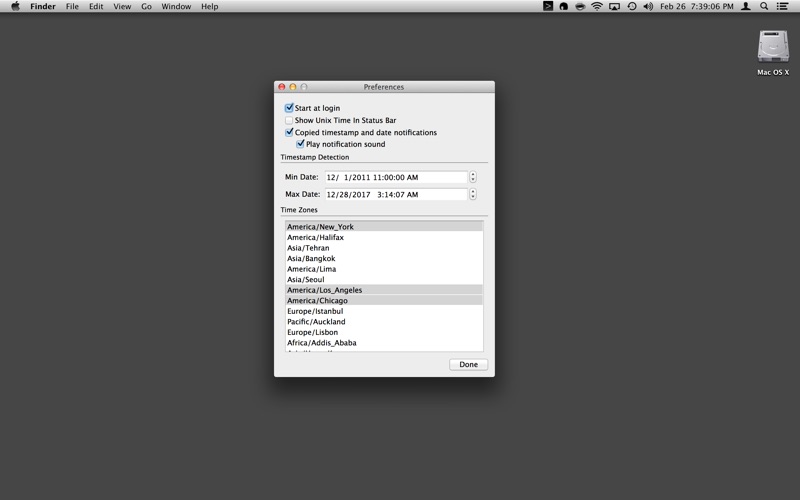Select Asia/Tehran time zone

384,248
